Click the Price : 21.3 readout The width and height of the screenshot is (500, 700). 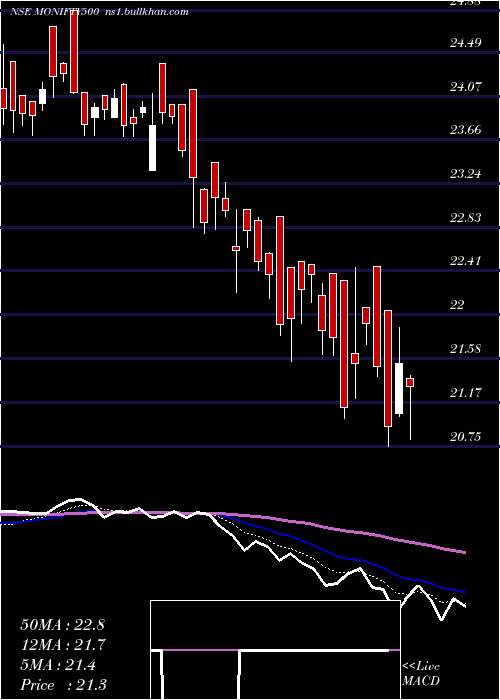click(x=63, y=685)
